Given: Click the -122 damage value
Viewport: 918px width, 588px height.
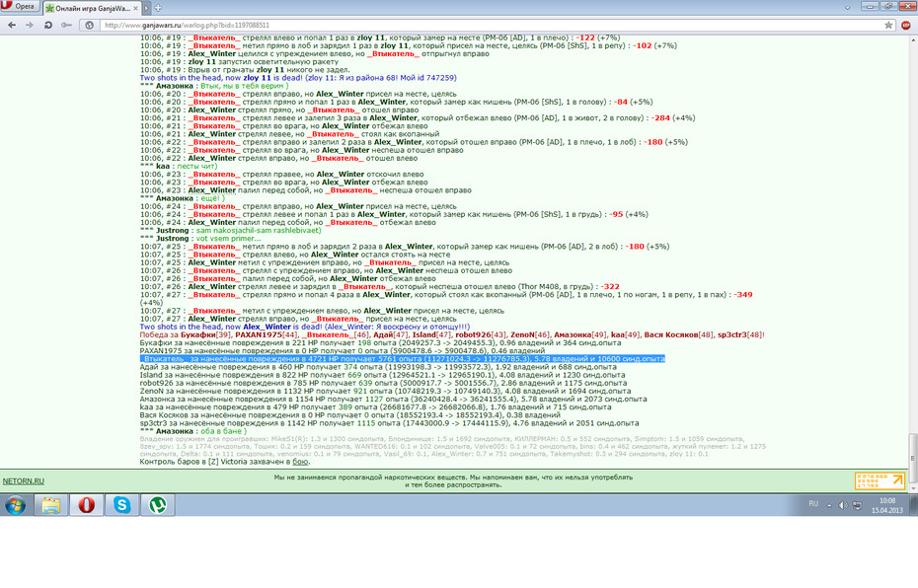Looking at the screenshot, I should point(583,37).
